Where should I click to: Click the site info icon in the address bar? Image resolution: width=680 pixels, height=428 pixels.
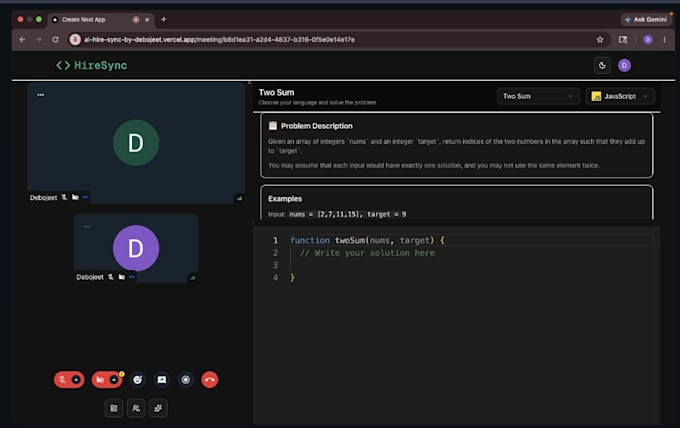[75, 39]
